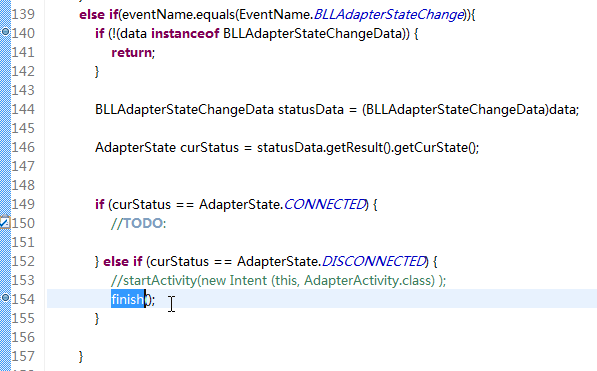Click the instanceof keyword on line 140
The width and height of the screenshot is (597, 371).
pyautogui.click(x=185, y=34)
